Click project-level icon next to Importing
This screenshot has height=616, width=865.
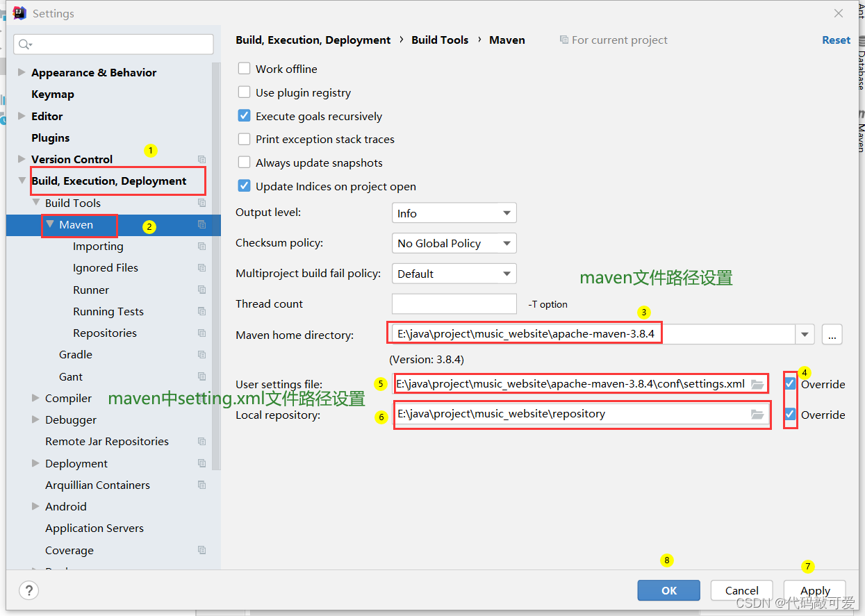tap(201, 247)
